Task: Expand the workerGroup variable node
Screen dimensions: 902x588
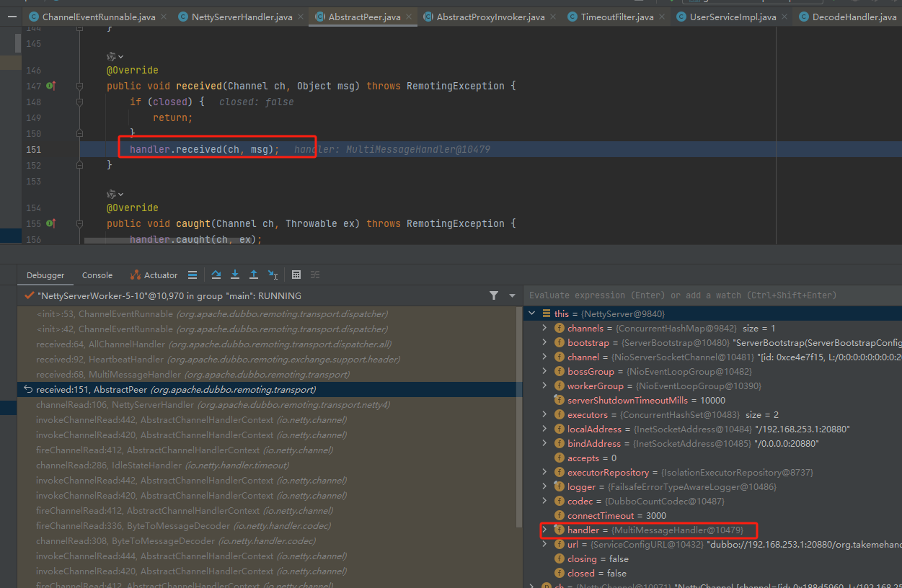Action: (x=546, y=386)
